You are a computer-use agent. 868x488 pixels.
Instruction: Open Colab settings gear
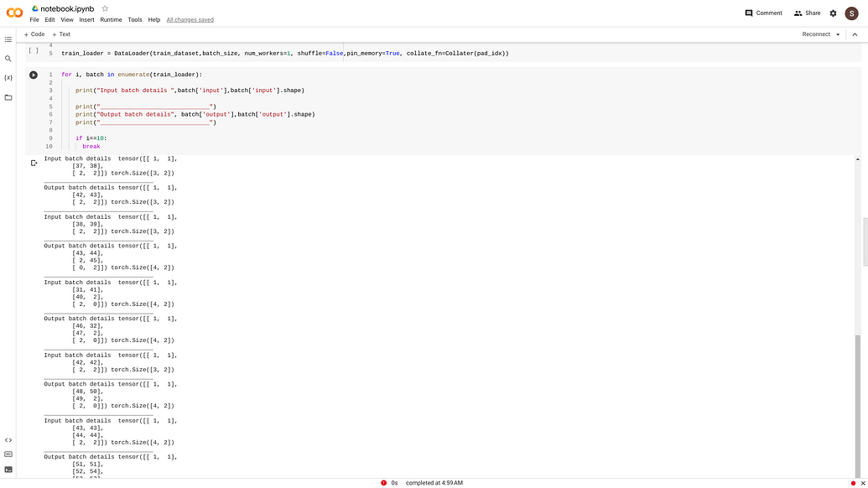coord(833,13)
